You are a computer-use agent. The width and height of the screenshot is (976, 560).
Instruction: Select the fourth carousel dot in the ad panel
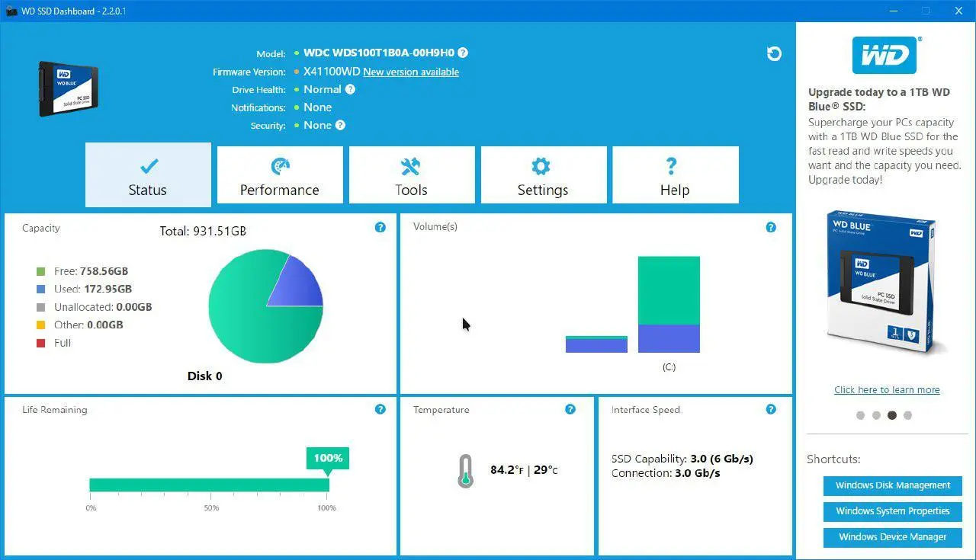point(907,415)
